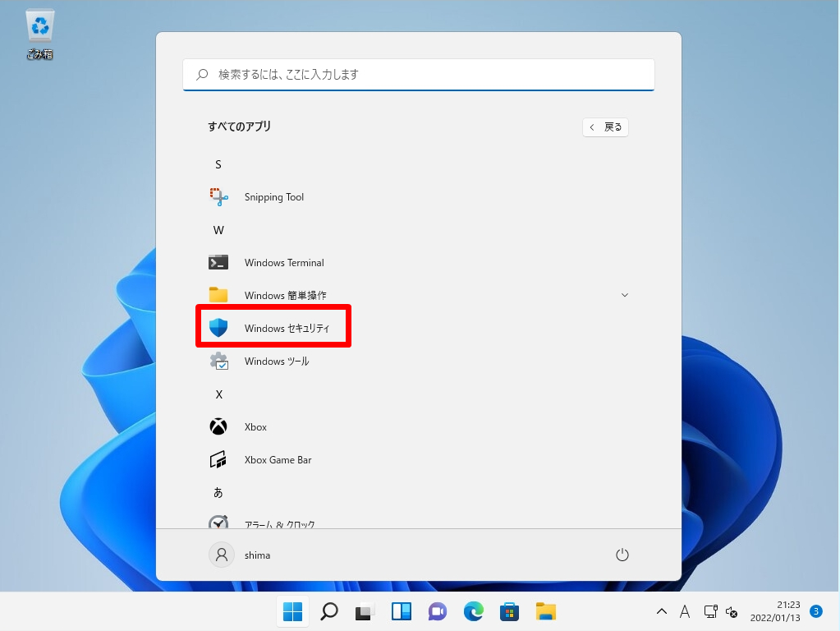Open Windows セキュリティ shield icon
This screenshot has height=631, width=840.
(218, 328)
